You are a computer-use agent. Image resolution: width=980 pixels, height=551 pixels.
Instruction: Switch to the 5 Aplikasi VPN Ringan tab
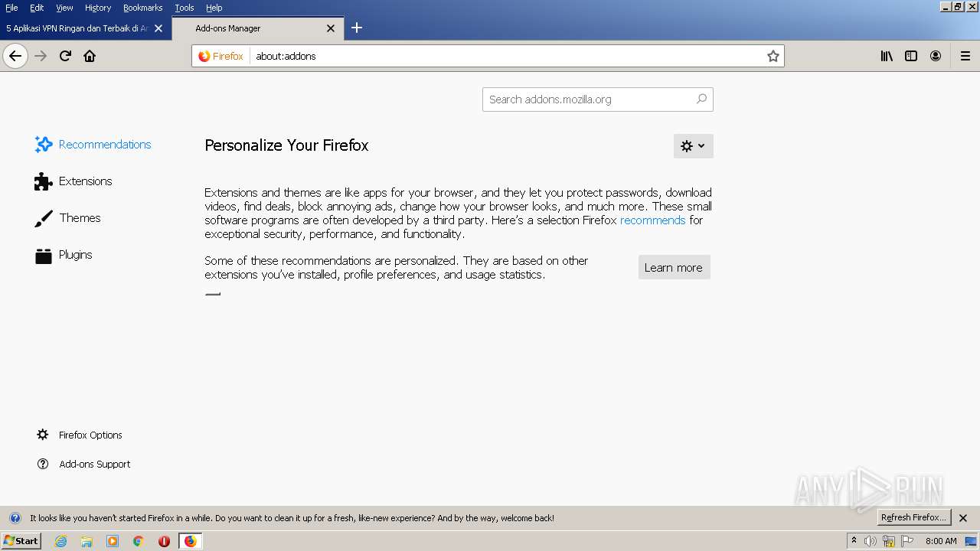(79, 28)
